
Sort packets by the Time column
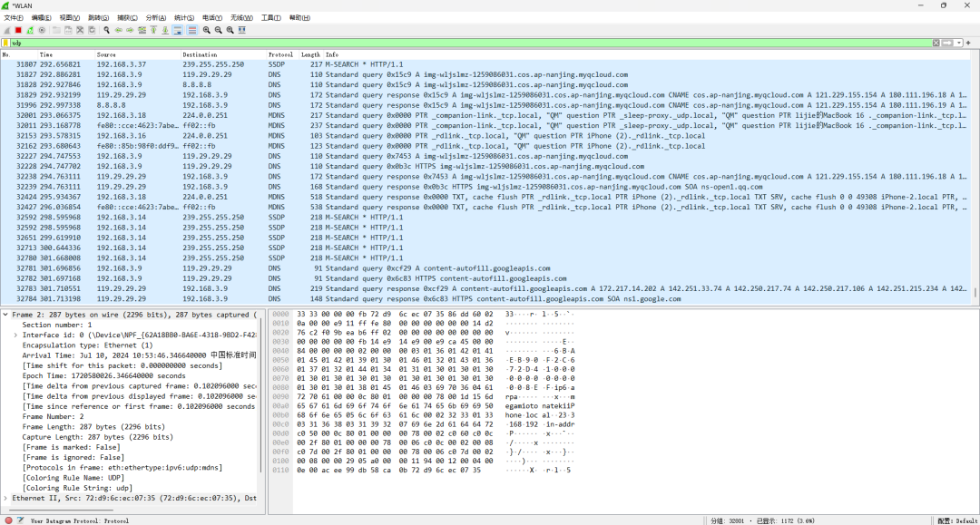click(66, 55)
